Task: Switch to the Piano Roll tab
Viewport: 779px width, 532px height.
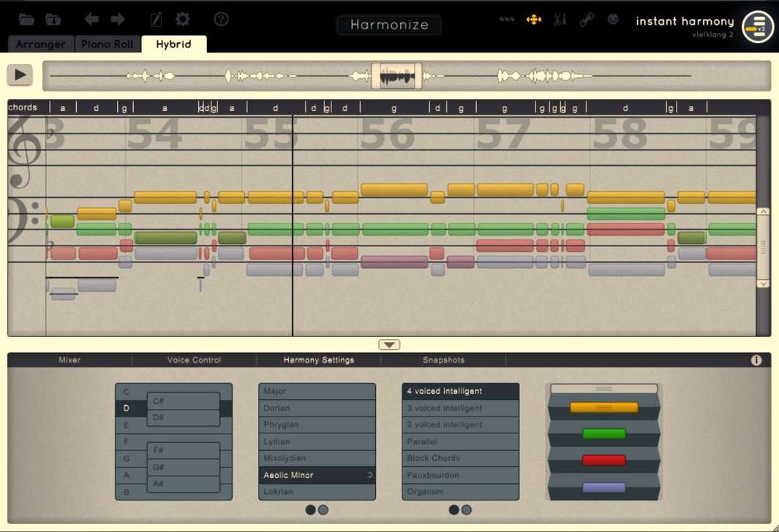Action: 108,44
